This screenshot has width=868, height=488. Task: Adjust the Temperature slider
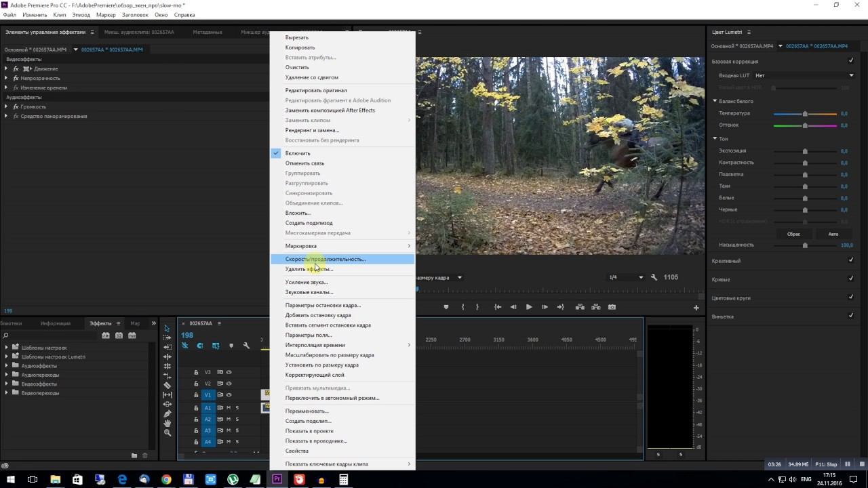tap(805, 114)
